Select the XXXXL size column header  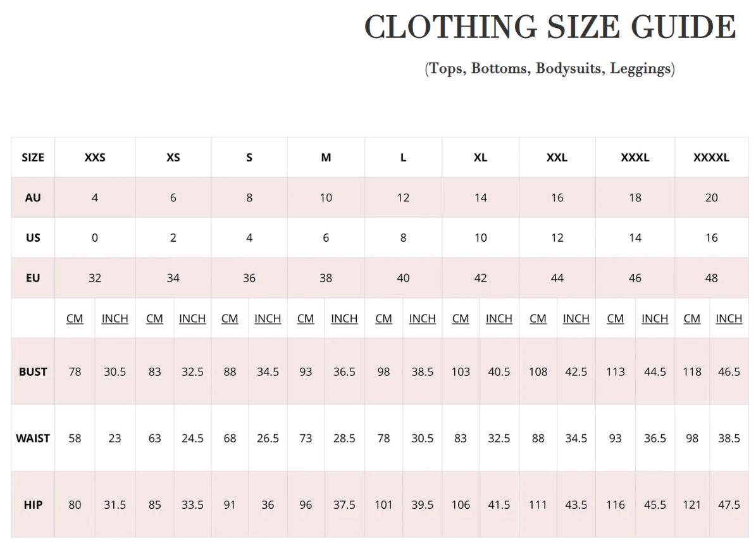tap(711, 158)
